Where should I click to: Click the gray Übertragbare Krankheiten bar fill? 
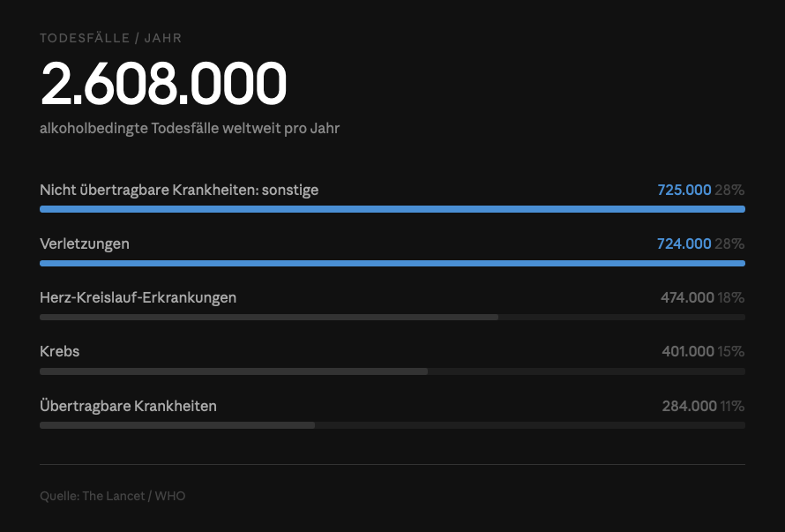[x=177, y=425]
